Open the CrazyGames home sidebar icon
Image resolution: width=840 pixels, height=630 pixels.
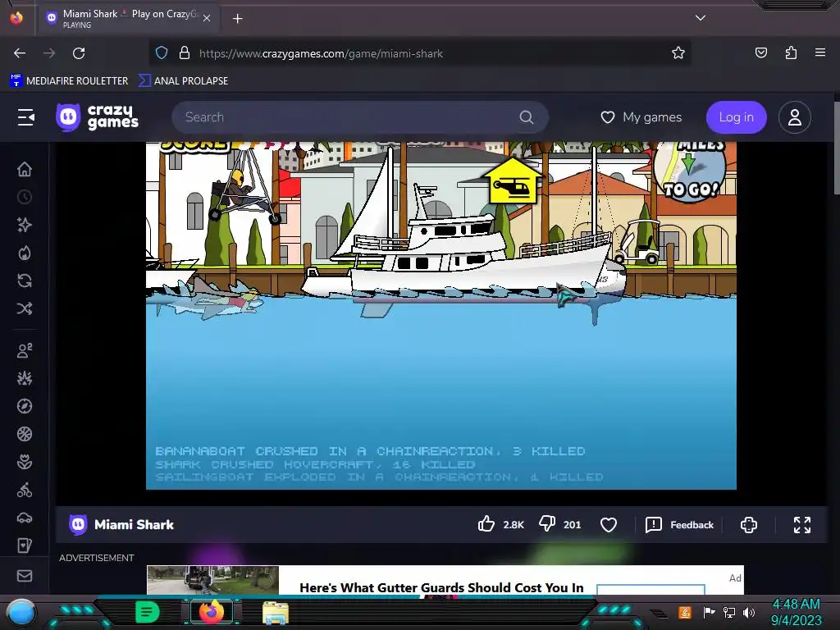(25, 169)
